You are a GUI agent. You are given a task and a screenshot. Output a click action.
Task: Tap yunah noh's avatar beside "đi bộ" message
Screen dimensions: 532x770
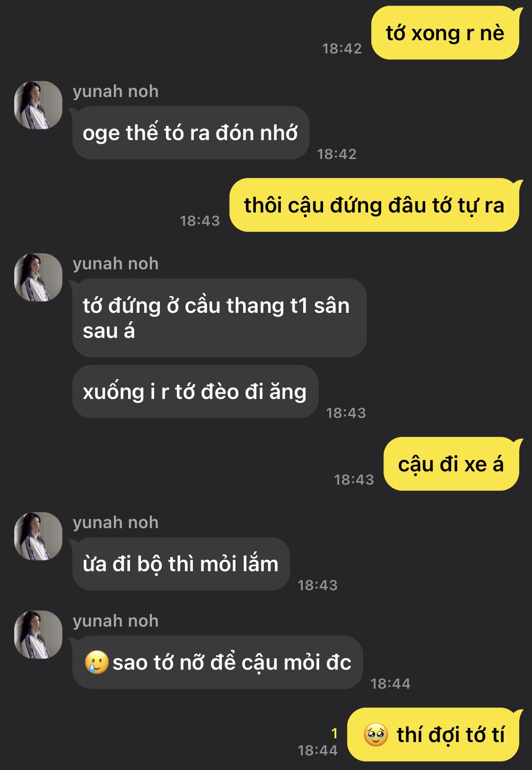tap(38, 536)
